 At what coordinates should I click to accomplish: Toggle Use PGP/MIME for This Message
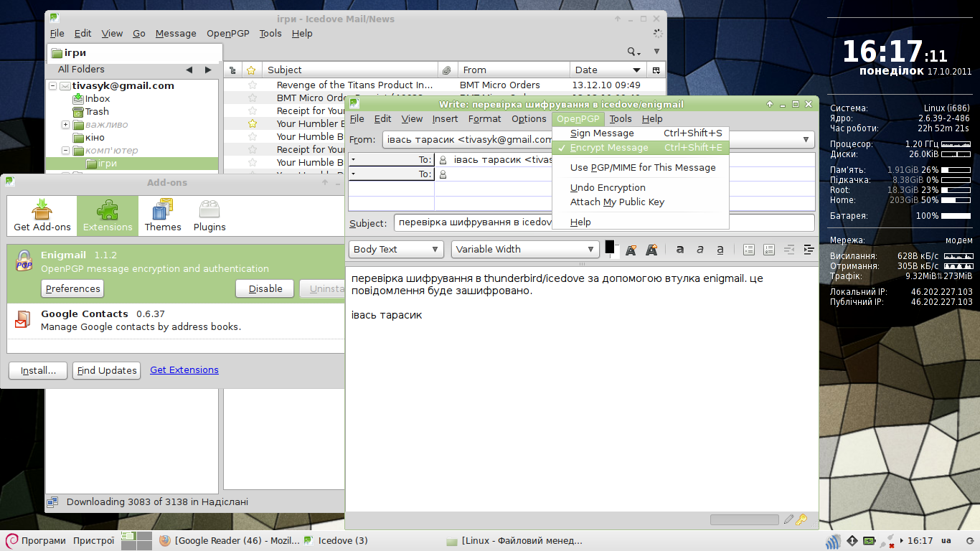(x=641, y=168)
